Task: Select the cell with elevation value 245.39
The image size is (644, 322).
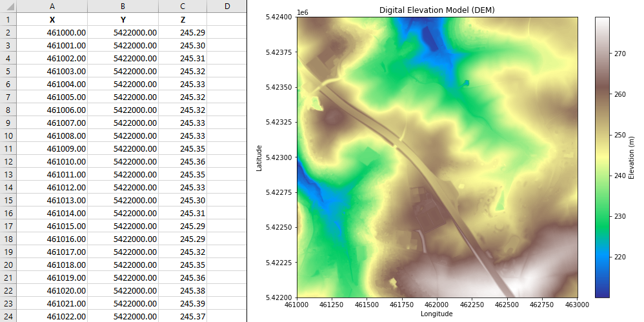Action: tap(183, 303)
